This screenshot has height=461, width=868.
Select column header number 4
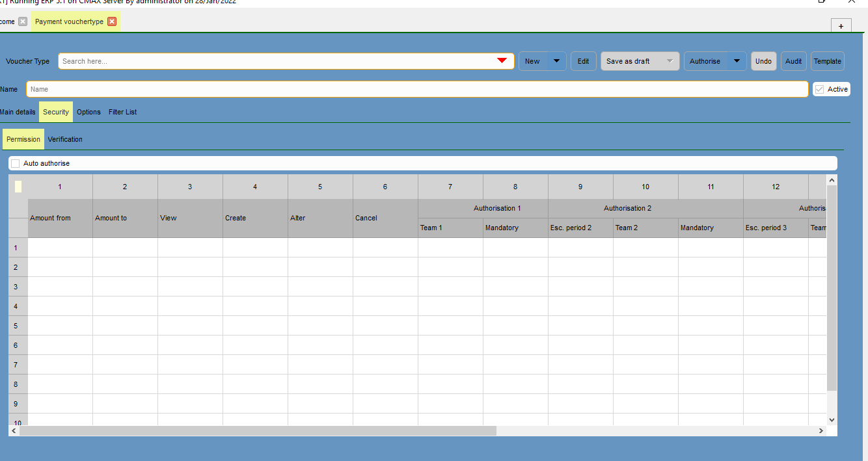(x=255, y=187)
